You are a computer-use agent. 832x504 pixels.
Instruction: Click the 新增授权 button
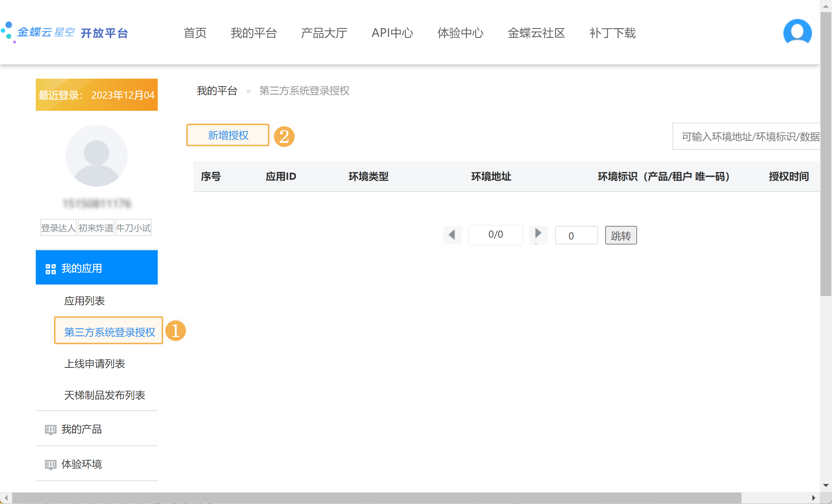coord(228,135)
